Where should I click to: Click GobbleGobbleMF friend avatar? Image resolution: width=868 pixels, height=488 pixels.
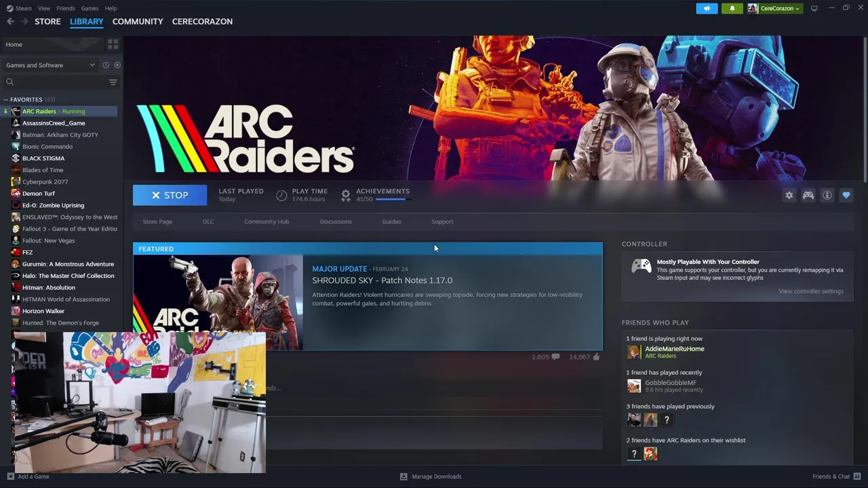pyautogui.click(x=633, y=386)
